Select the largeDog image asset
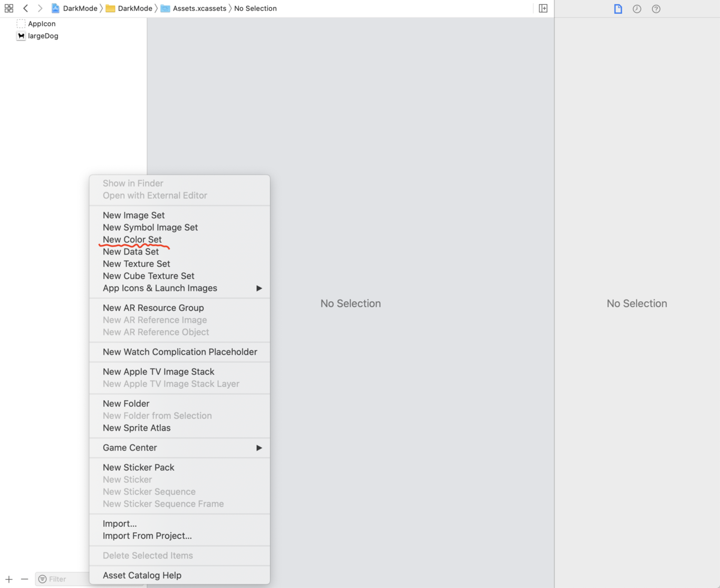 click(37, 36)
